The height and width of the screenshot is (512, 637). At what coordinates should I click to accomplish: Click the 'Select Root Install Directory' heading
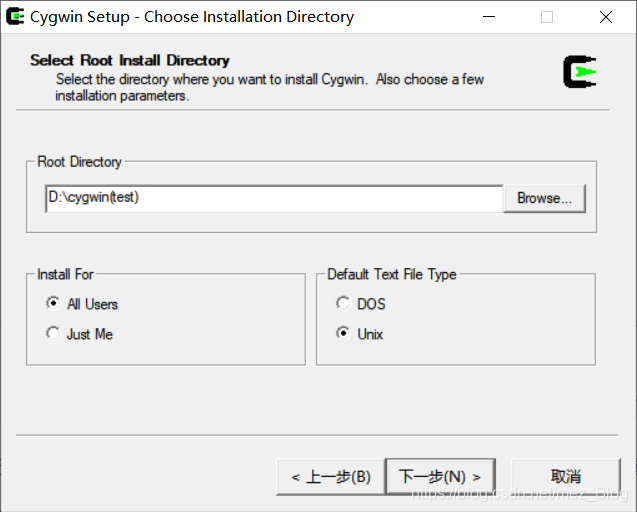[x=130, y=61]
